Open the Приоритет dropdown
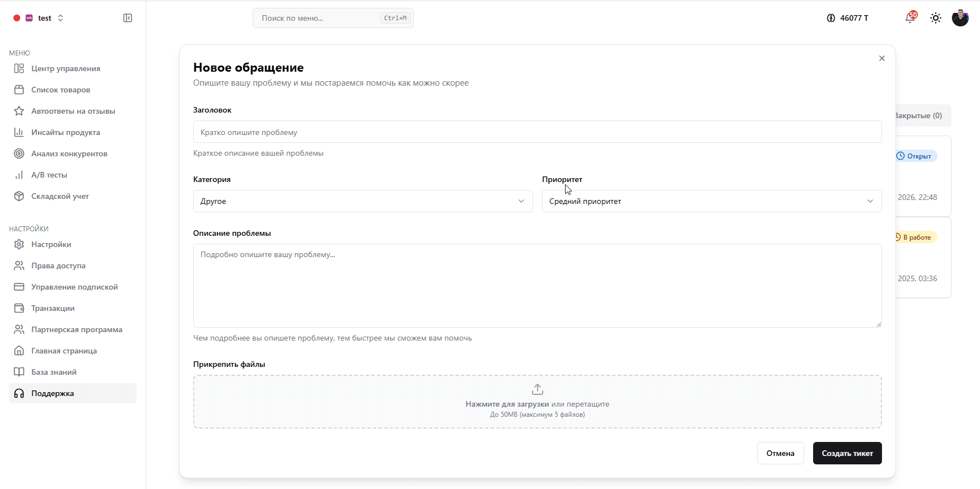980x489 pixels. point(711,201)
